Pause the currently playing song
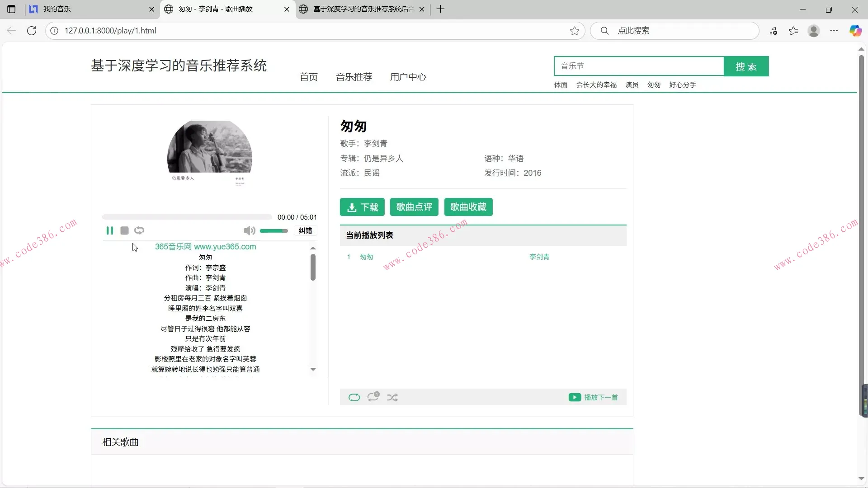 coord(109,230)
